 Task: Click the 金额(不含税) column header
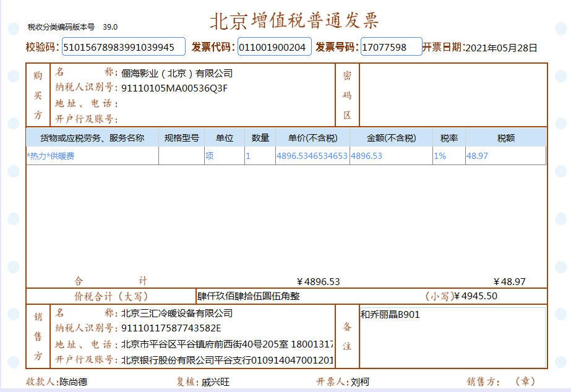coord(391,138)
